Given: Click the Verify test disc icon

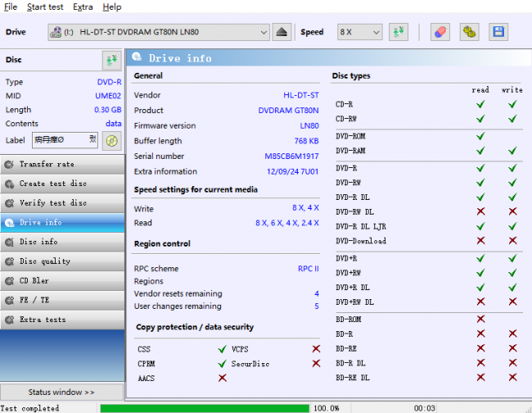Looking at the screenshot, I should [x=9, y=203].
